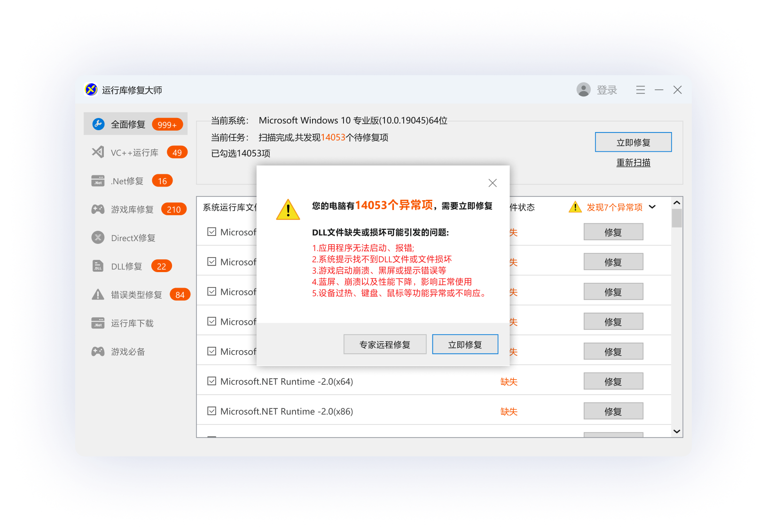Click 专家远程修复 button in dialog
Viewport: 767px width, 532px height.
[385, 344]
